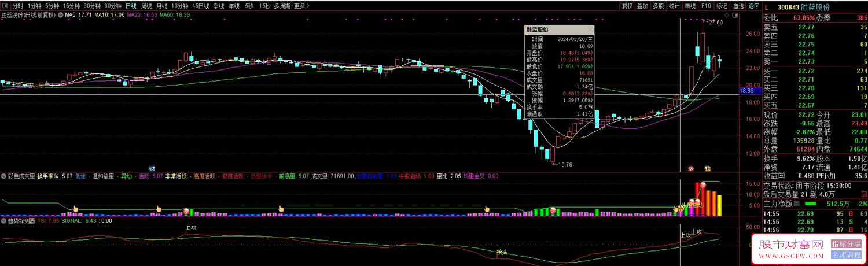Click the 买五 22.67 order row
The width and height of the screenshot is (868, 266).
point(815,105)
